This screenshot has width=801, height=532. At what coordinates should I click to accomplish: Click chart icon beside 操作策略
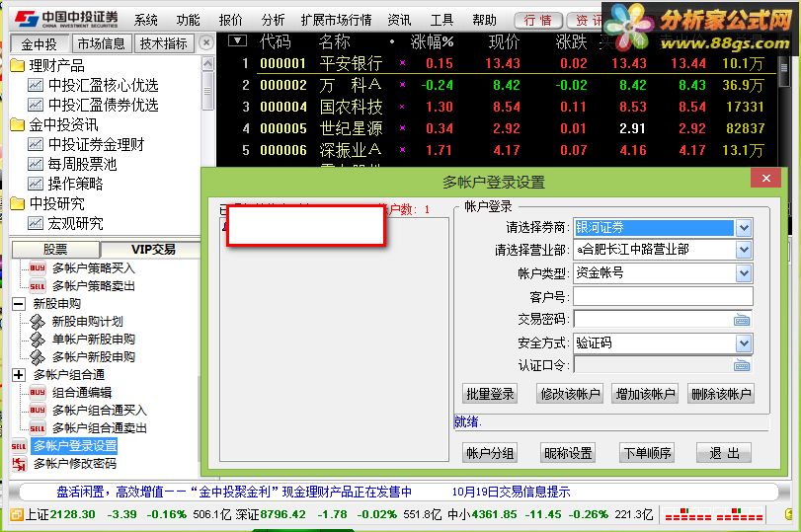(x=36, y=184)
